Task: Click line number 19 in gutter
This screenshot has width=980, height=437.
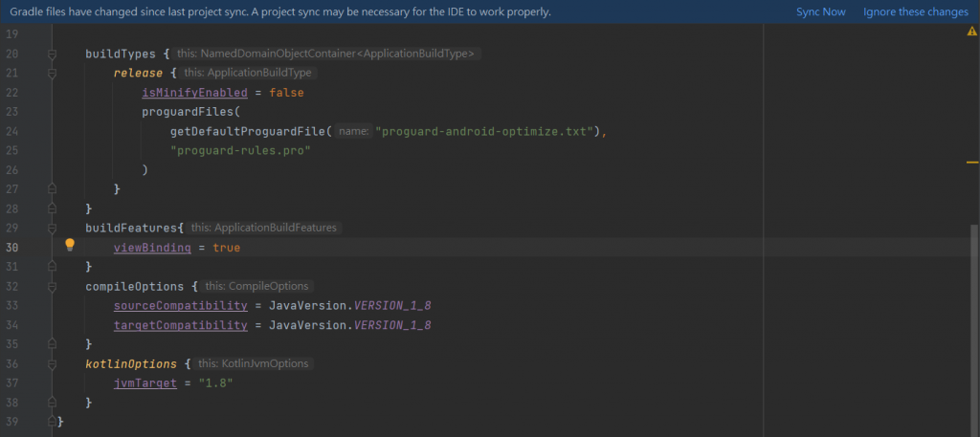Action: (11, 34)
